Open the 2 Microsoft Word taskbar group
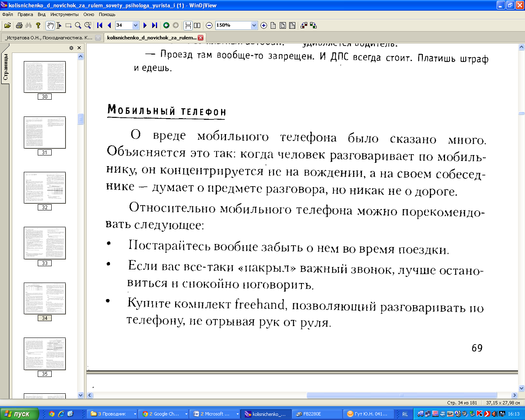This screenshot has height=420, width=525. point(215,414)
